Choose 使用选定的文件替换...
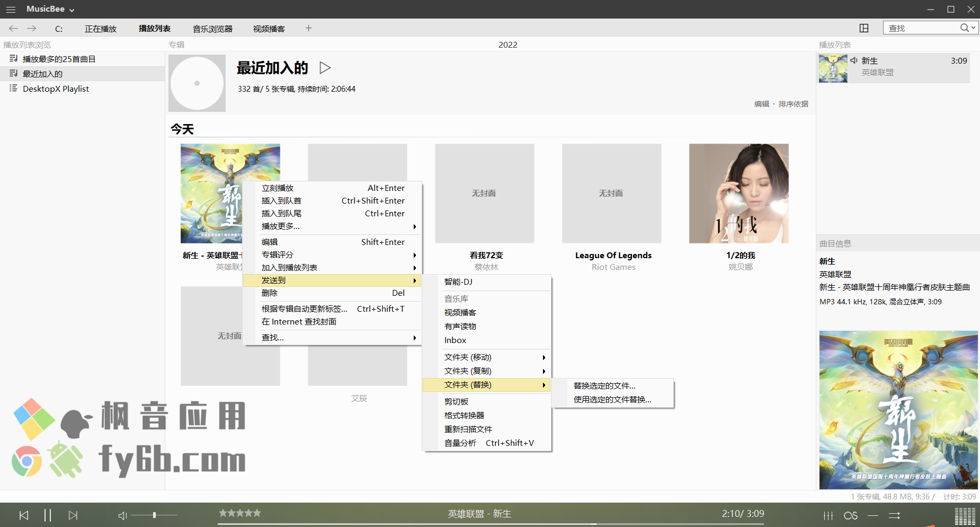 point(613,400)
